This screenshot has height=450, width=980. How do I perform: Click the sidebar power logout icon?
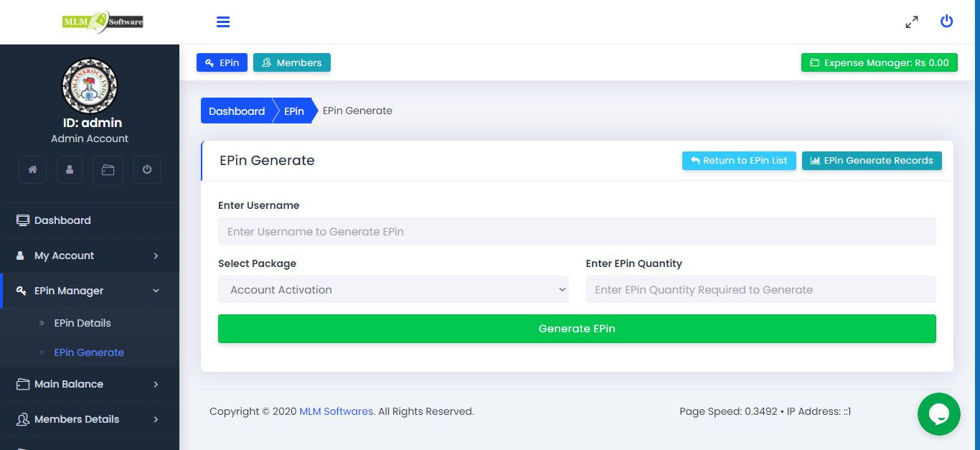[x=146, y=170]
